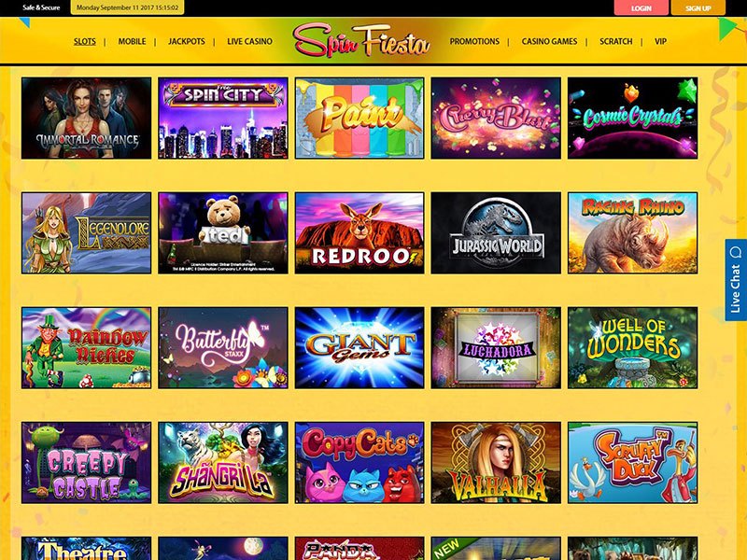Select the Raging Rhino game

[x=633, y=232]
